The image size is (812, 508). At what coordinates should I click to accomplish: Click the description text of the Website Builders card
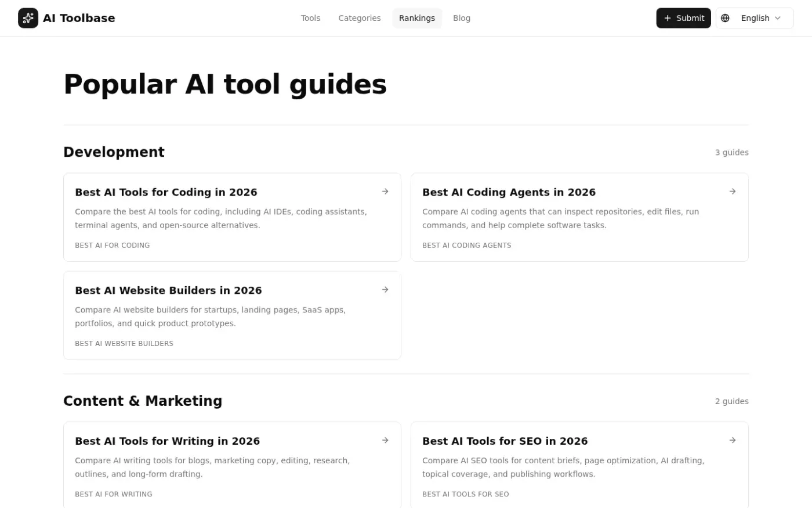[x=210, y=316]
